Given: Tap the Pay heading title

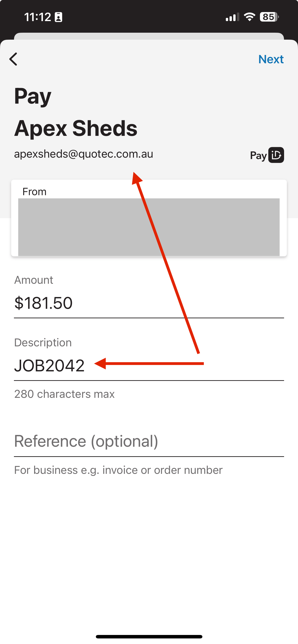Looking at the screenshot, I should [33, 96].
